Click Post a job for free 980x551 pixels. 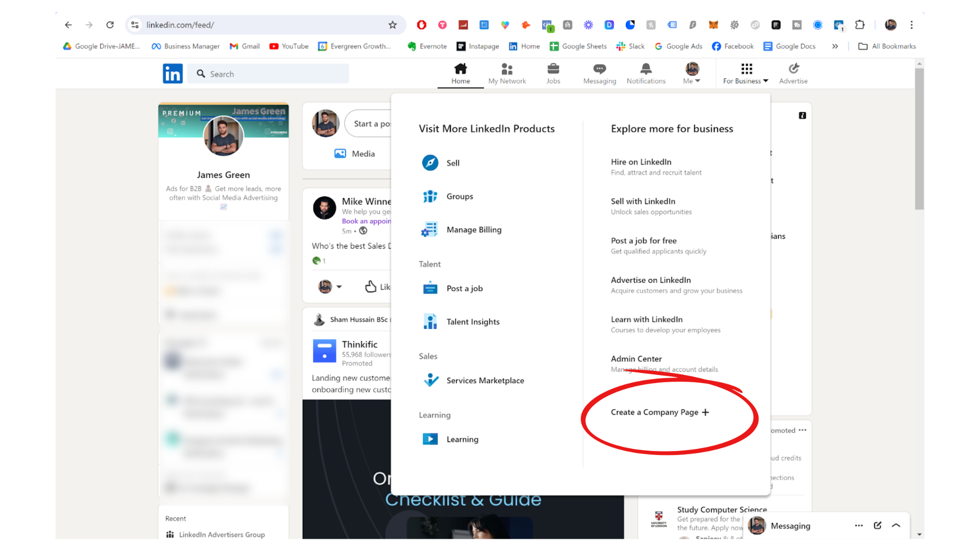(644, 241)
